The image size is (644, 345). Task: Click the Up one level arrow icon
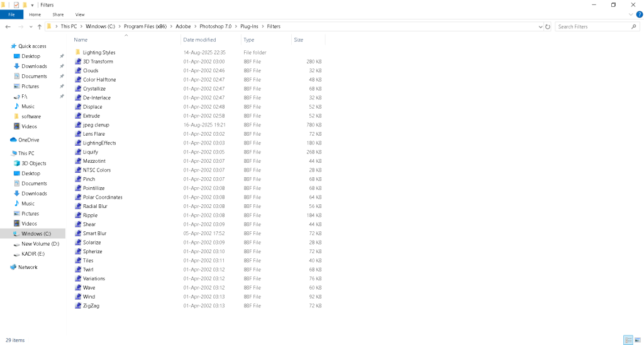tap(40, 26)
